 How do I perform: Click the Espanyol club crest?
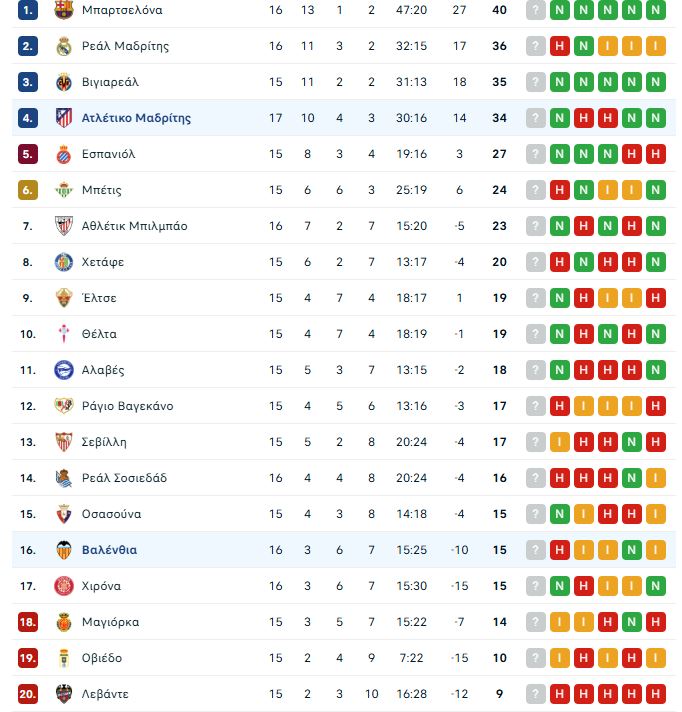pyautogui.click(x=64, y=154)
